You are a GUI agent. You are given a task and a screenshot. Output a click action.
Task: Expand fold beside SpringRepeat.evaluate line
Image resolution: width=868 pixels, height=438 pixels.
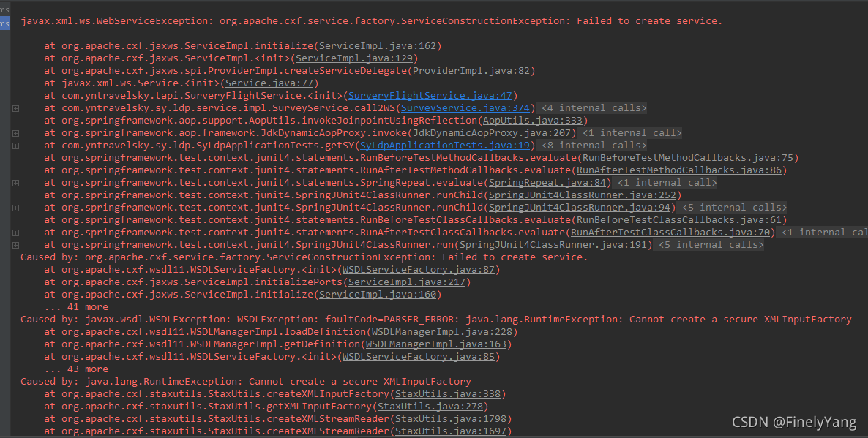15,183
